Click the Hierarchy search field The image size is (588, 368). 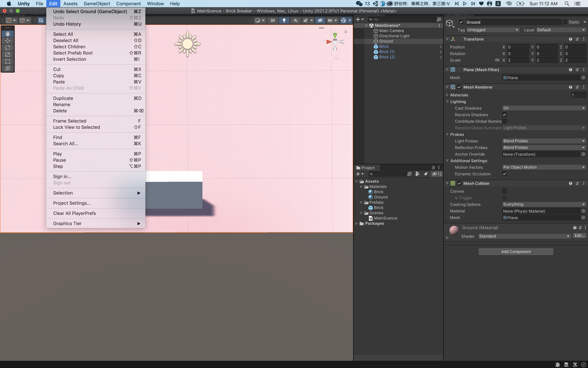(402, 20)
